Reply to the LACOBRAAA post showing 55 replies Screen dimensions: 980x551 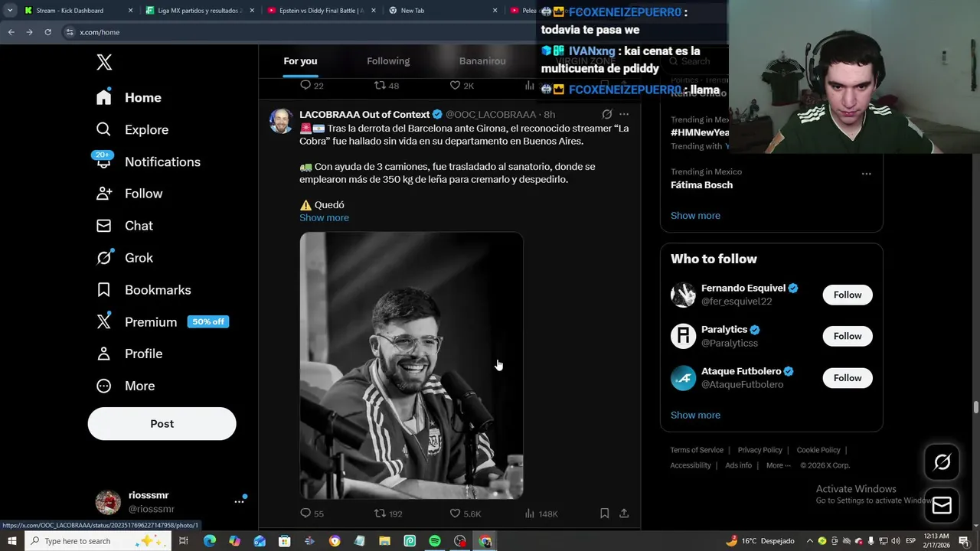coord(312,514)
